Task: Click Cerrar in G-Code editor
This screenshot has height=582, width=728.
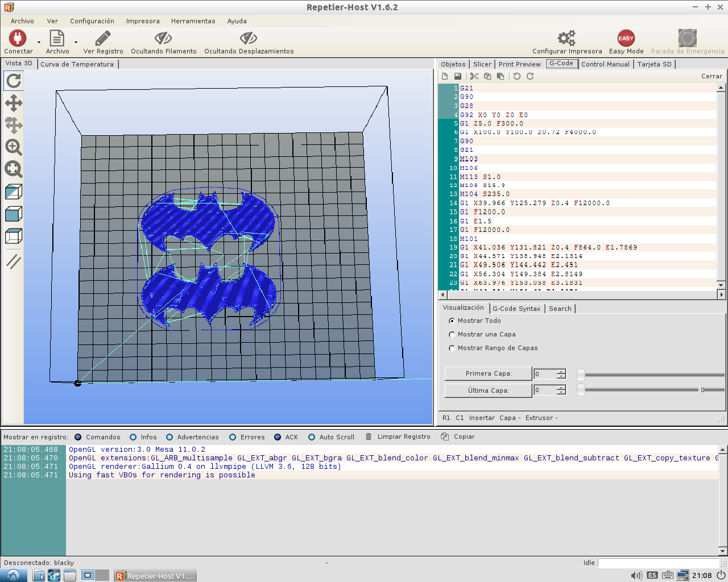Action: click(x=712, y=76)
